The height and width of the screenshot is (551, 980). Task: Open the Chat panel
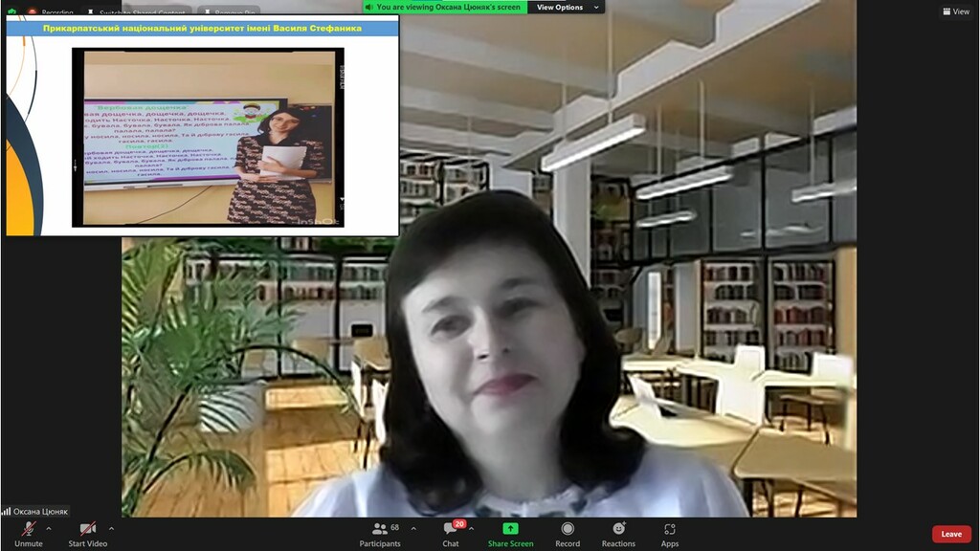450,529
